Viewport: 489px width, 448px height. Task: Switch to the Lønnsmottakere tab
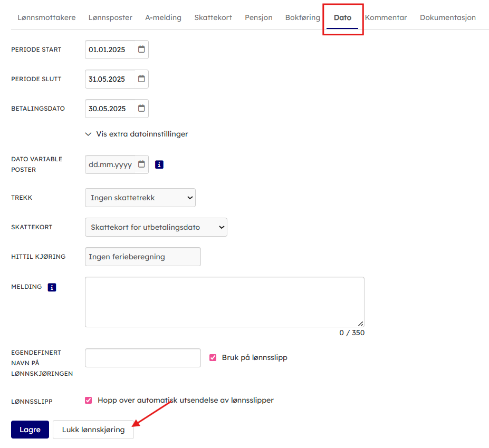coord(46,17)
